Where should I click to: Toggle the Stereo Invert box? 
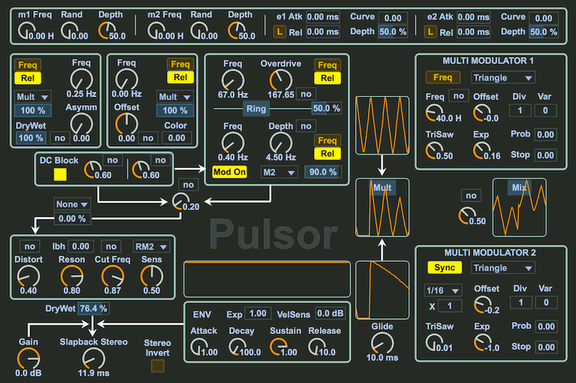tap(157, 366)
